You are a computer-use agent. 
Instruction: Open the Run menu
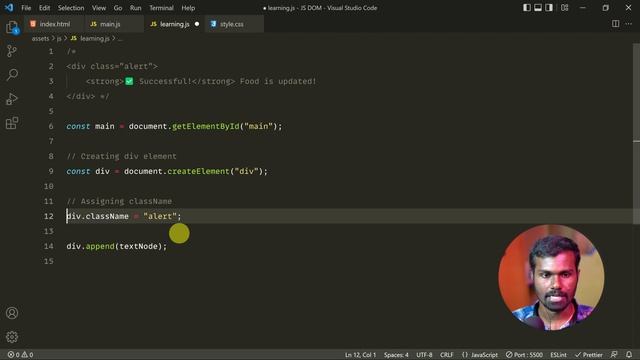point(136,8)
